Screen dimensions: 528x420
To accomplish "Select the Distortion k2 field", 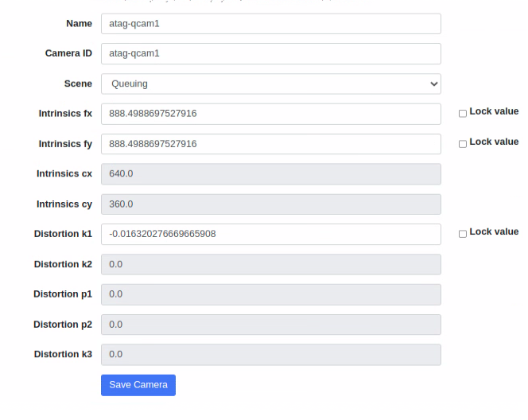I will [x=270, y=265].
